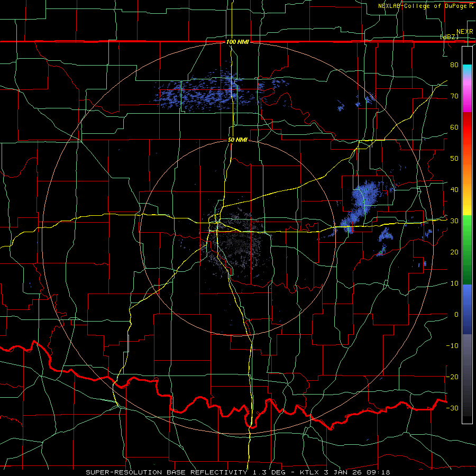476x476 pixels.
Task: Click the 20 value on the dBZ scale
Action: coord(454,252)
